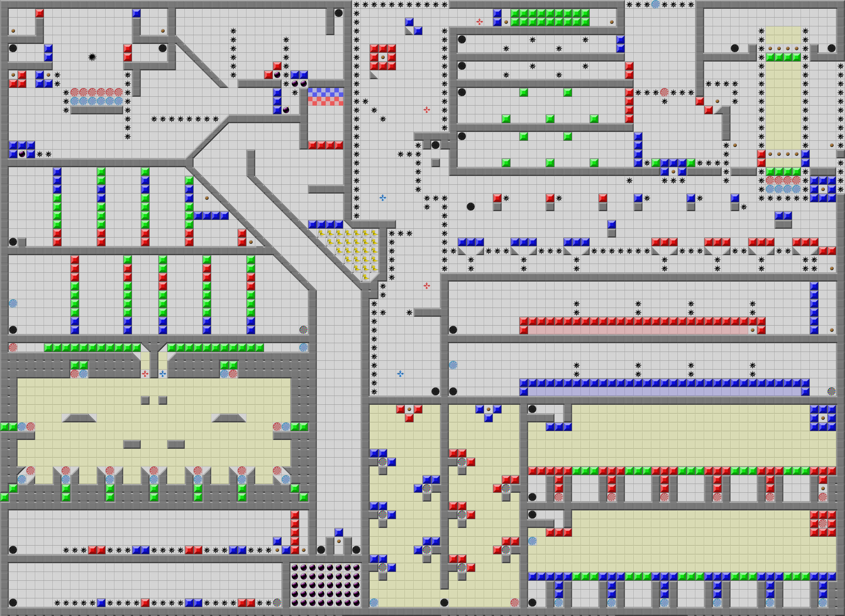
Task: Click the brown dot inside red block ring
Action: [383, 57]
